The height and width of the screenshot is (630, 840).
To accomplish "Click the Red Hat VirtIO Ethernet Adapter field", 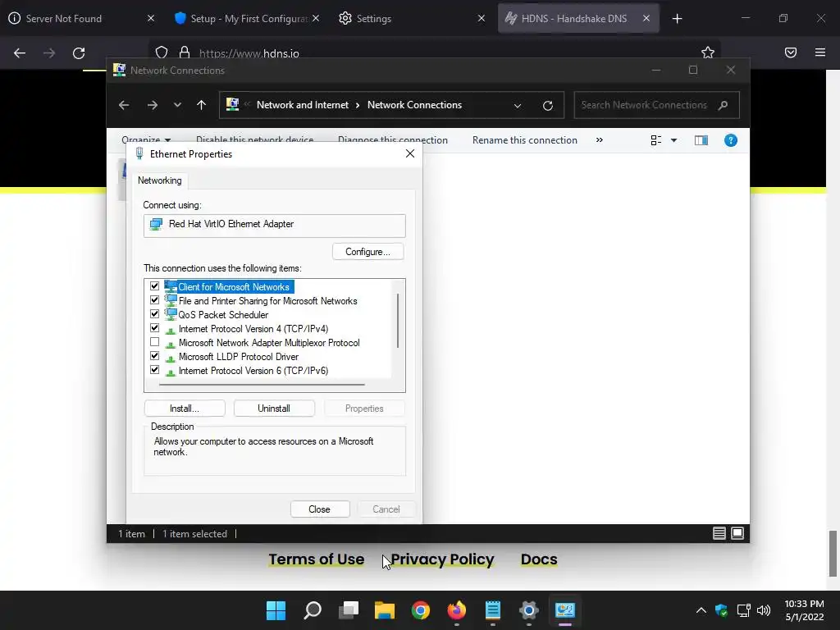I will click(x=274, y=226).
